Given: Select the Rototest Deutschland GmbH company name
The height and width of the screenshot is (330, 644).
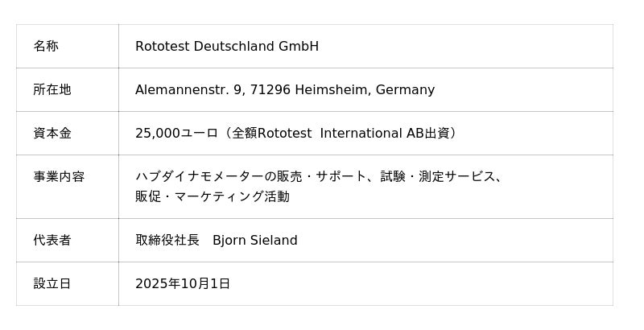Looking at the screenshot, I should click(226, 47).
